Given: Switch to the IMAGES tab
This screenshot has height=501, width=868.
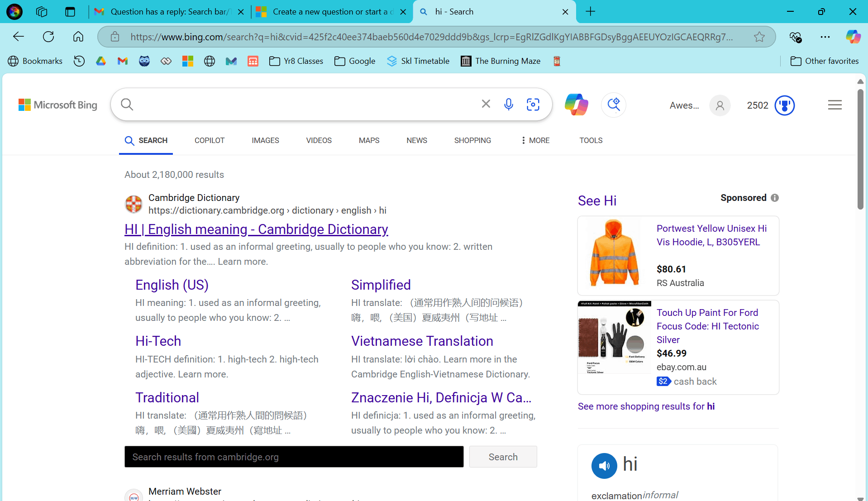Looking at the screenshot, I should [x=265, y=140].
